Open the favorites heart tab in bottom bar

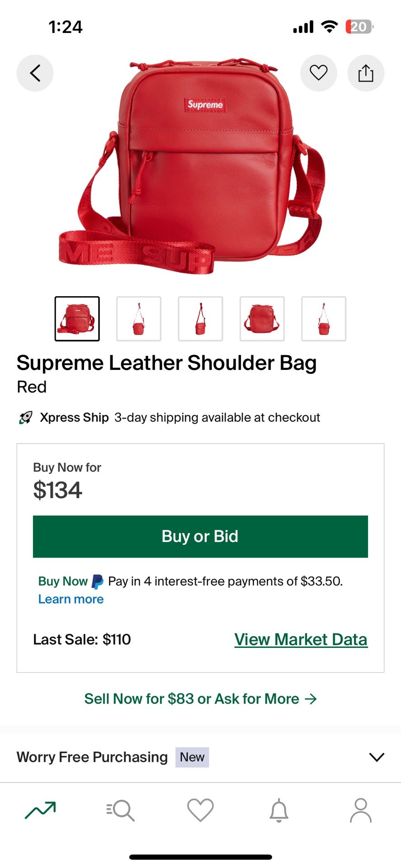pyautogui.click(x=200, y=810)
